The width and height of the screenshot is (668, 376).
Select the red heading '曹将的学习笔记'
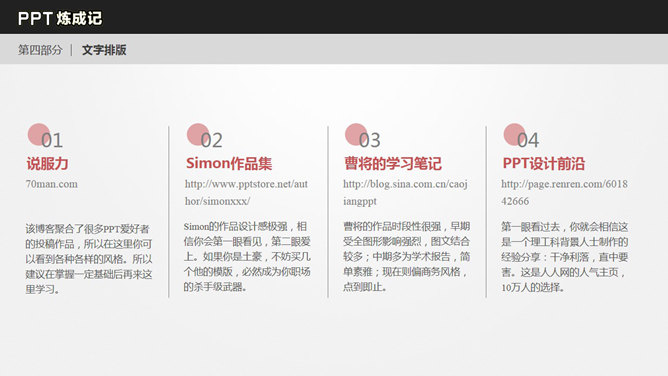[x=393, y=164]
